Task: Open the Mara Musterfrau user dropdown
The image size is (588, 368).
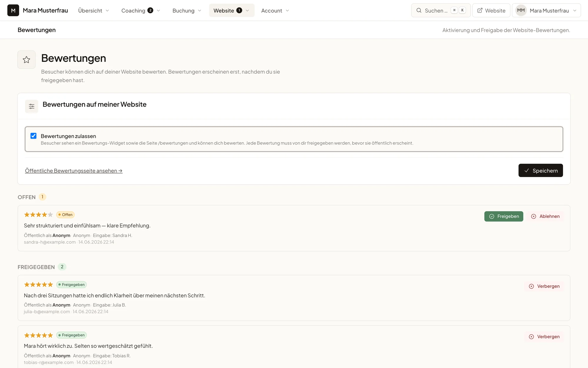Action: [x=546, y=10]
